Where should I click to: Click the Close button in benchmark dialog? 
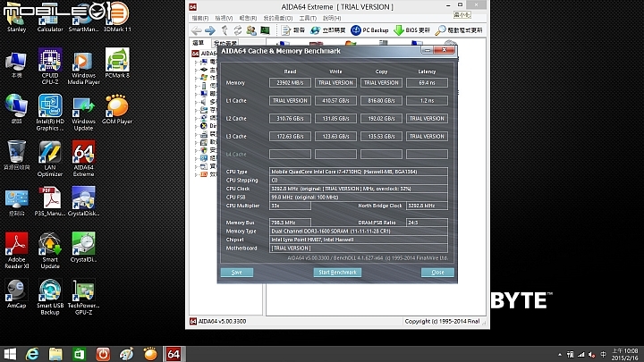pos(437,272)
